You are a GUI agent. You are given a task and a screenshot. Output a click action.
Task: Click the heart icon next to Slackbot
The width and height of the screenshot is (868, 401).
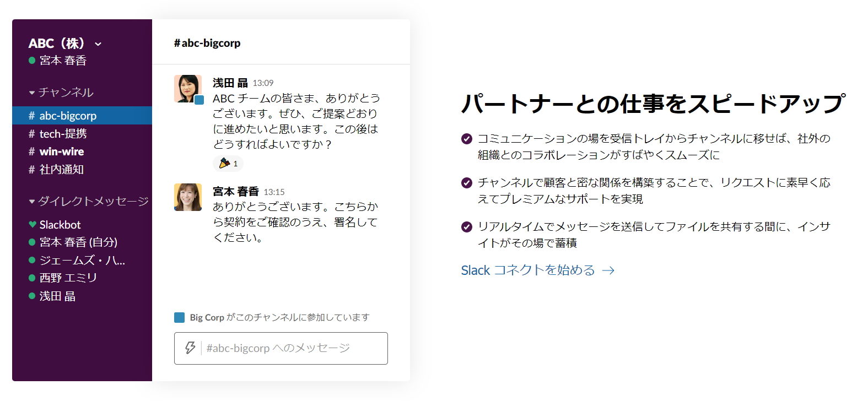(31, 224)
